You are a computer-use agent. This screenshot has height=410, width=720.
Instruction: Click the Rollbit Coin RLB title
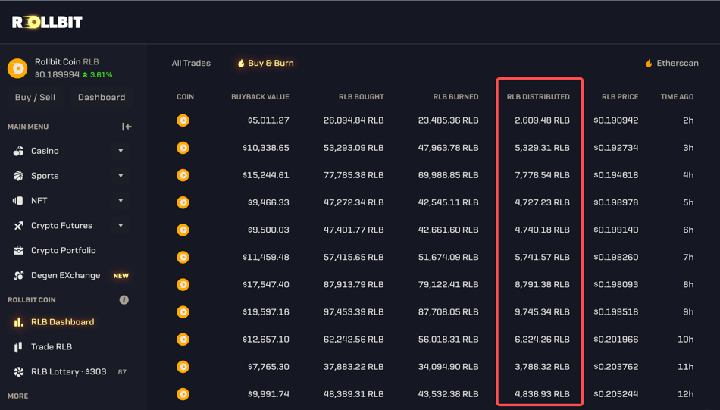coord(67,62)
